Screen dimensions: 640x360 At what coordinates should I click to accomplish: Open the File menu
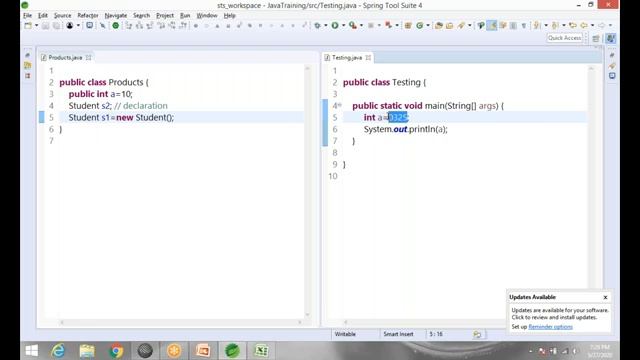[27, 16]
